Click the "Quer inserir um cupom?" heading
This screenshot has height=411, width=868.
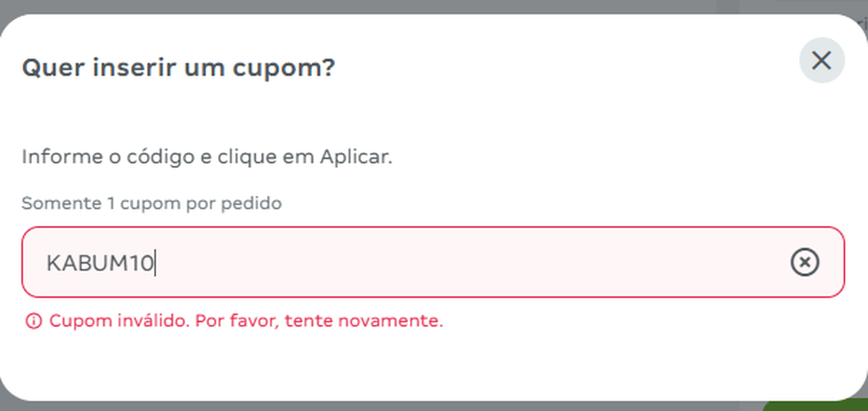178,67
